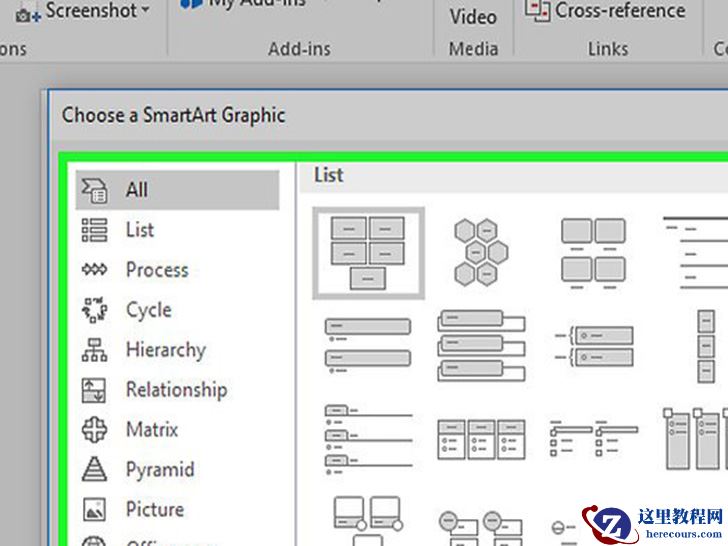The width and height of the screenshot is (728, 546).
Task: Select the Vertical Box List layout
Action: tap(481, 346)
